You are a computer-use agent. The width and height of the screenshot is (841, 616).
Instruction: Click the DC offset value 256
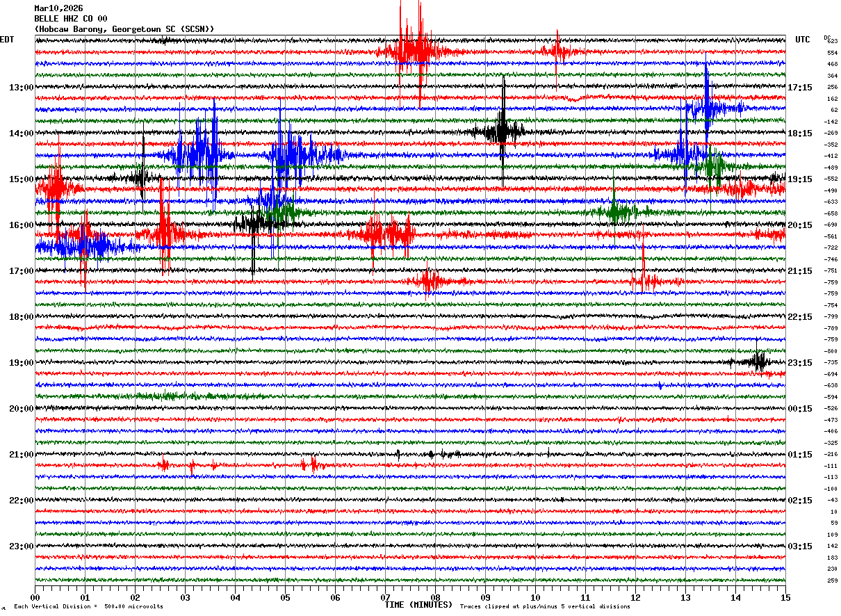833,88
